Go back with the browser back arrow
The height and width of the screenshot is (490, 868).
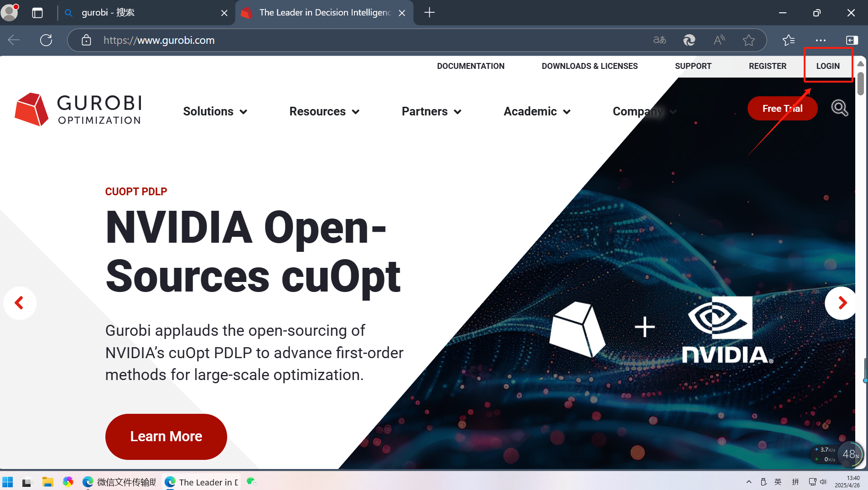(x=14, y=40)
